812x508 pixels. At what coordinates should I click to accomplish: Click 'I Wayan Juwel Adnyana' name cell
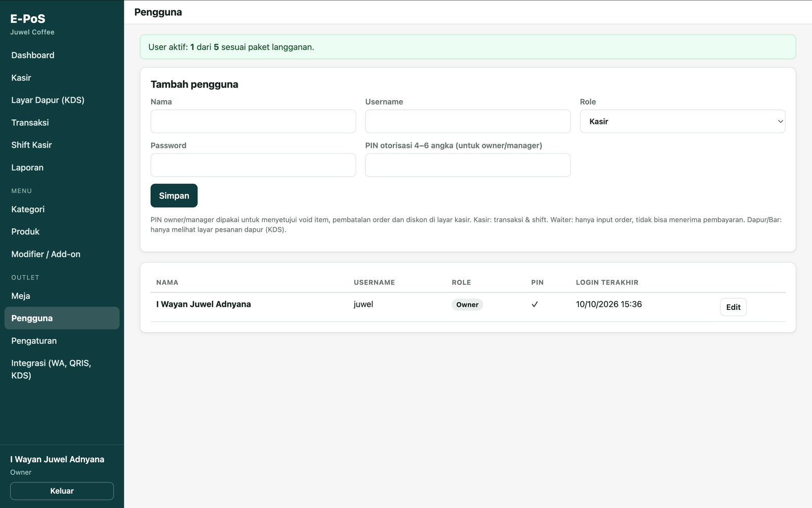click(x=204, y=304)
